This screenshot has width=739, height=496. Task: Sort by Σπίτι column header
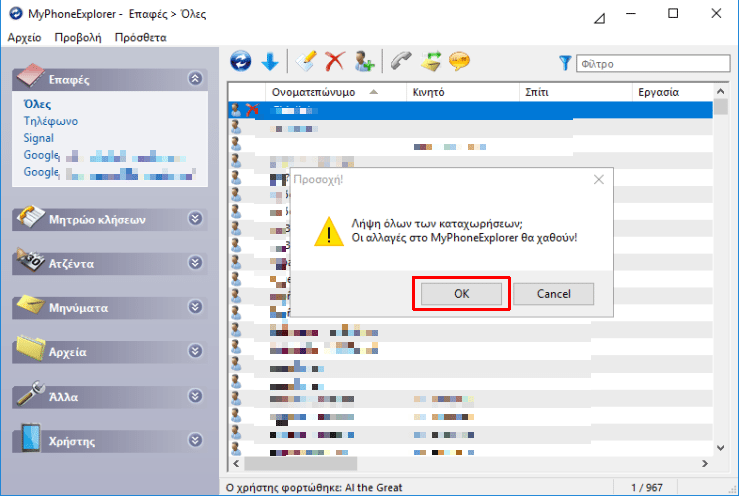(575, 92)
